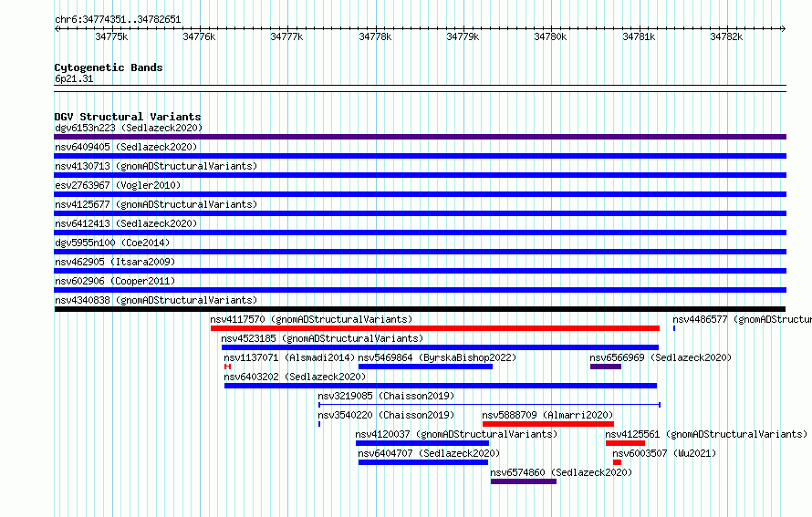Click nsv602906 (Cooper2011) label
812x517 pixels.
115,281
